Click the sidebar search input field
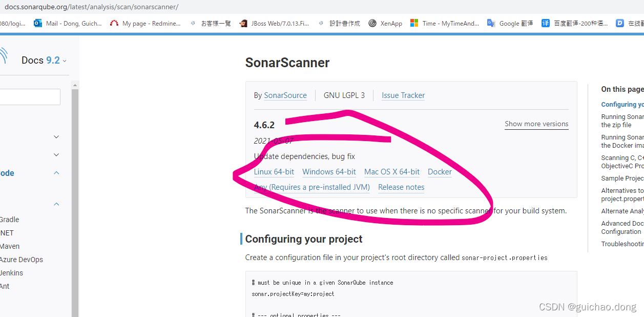The height and width of the screenshot is (317, 644). (30, 97)
